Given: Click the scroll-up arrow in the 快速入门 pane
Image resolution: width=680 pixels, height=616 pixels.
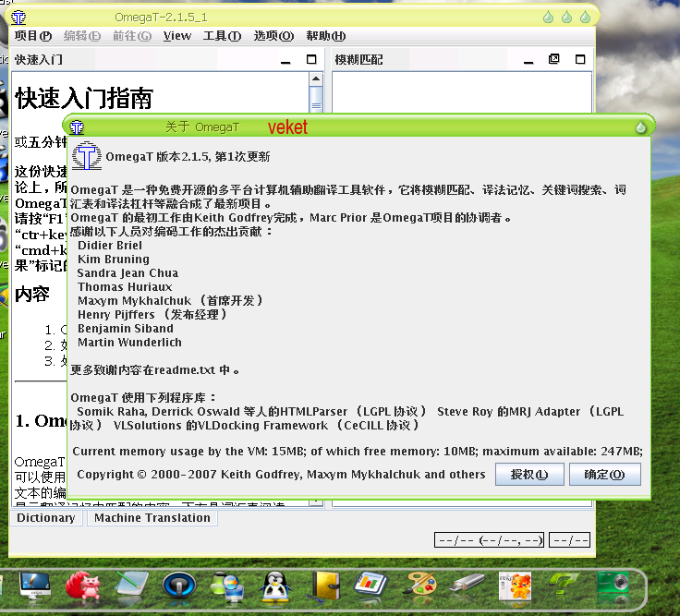Looking at the screenshot, I should coord(316,79).
